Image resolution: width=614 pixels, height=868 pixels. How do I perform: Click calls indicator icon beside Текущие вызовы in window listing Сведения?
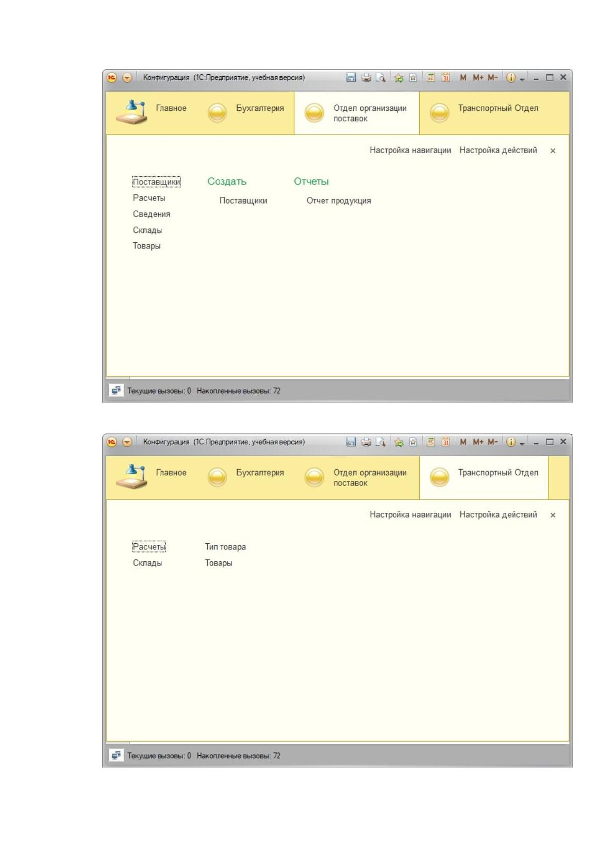pos(117,391)
